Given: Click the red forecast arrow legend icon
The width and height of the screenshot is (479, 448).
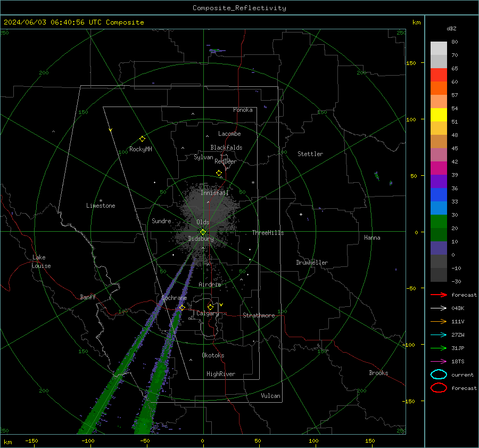Looking at the screenshot, I should [x=439, y=295].
